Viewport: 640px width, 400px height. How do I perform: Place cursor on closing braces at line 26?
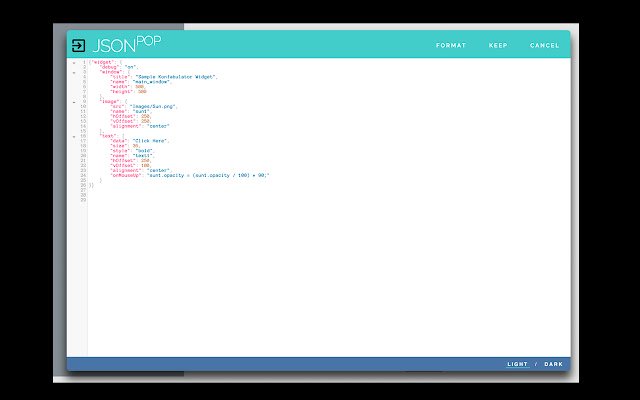click(91, 185)
